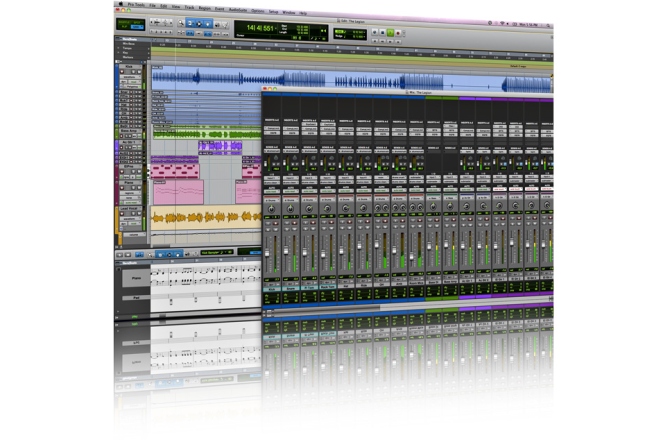
Task: Select the Pencil tool in Edit window
Action: pos(225,25)
